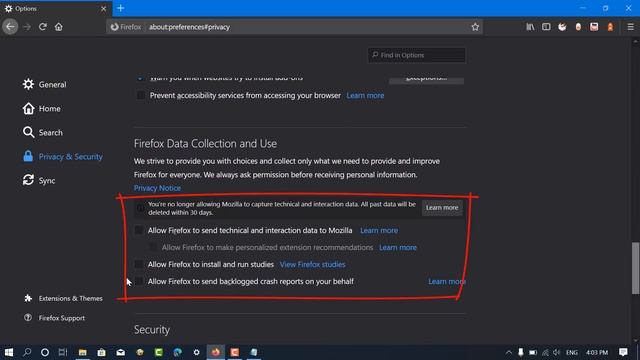Toggle personalized extension recommendations checkbox
This screenshot has width=640, height=360.
coord(153,247)
